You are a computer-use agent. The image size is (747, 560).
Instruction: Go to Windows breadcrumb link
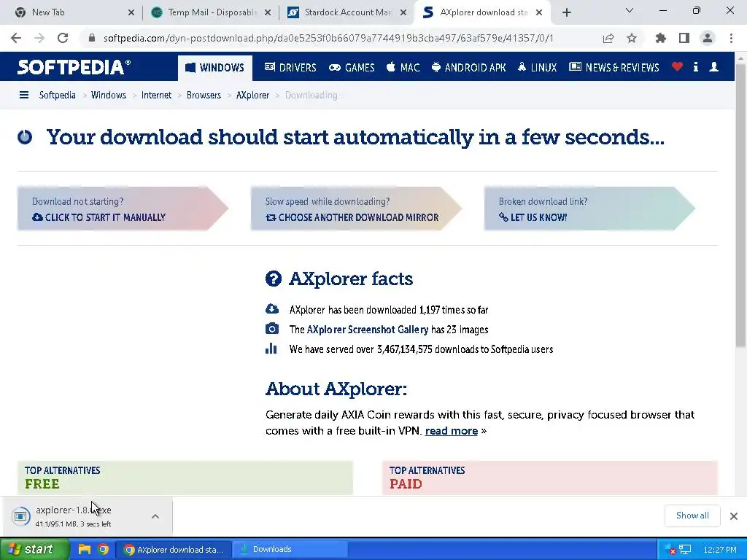(x=109, y=96)
